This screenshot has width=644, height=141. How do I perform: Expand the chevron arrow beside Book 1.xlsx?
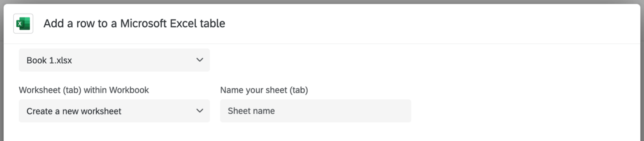pyautogui.click(x=200, y=60)
